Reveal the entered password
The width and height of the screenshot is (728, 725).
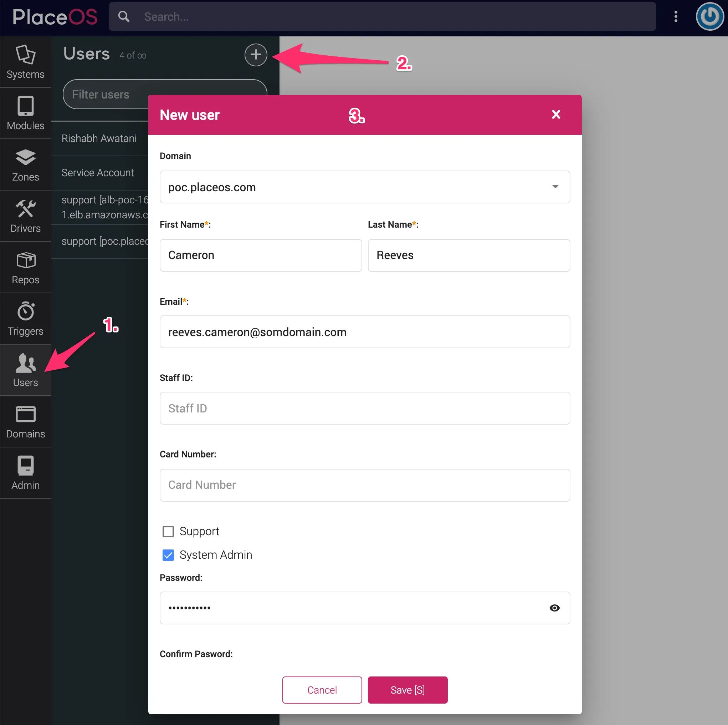click(554, 608)
